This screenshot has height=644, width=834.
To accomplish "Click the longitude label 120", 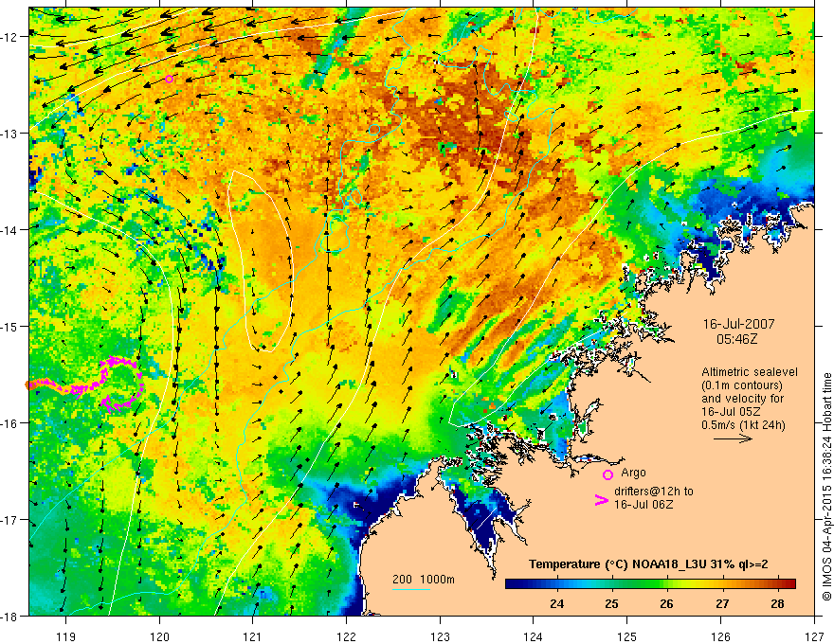I will 159,636.
